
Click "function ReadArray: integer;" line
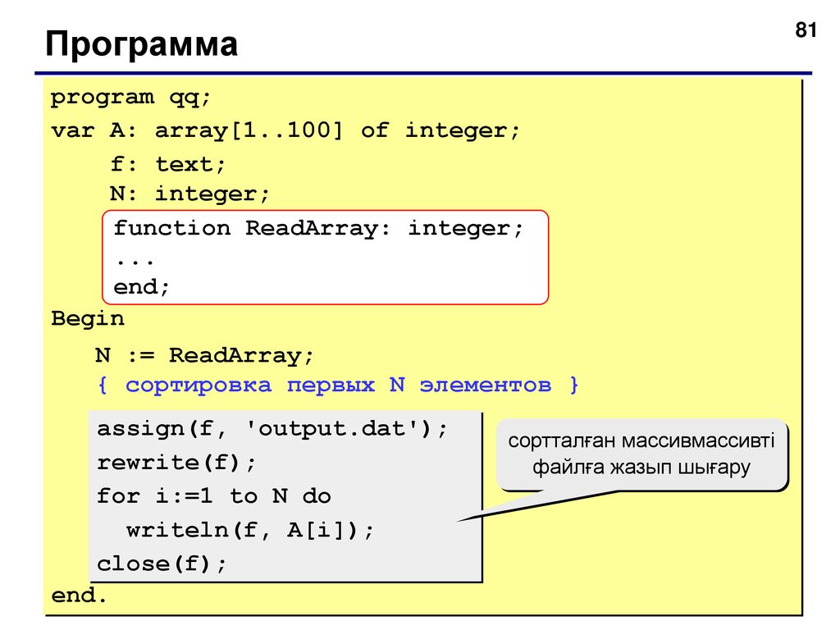(318, 229)
